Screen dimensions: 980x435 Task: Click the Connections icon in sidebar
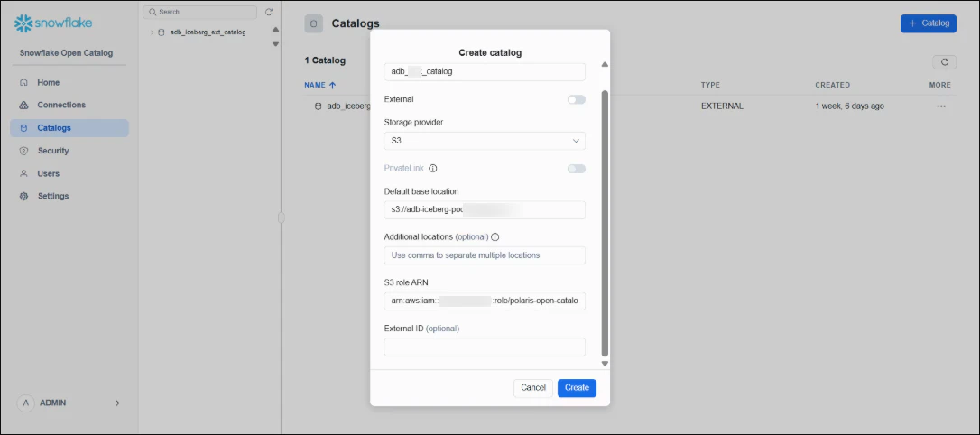[x=23, y=105]
